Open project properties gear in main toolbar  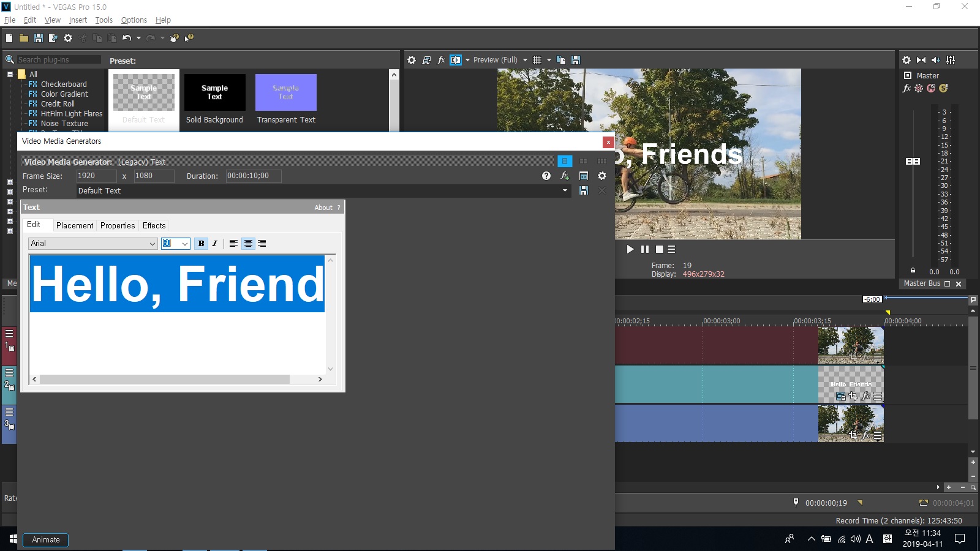[x=68, y=38]
